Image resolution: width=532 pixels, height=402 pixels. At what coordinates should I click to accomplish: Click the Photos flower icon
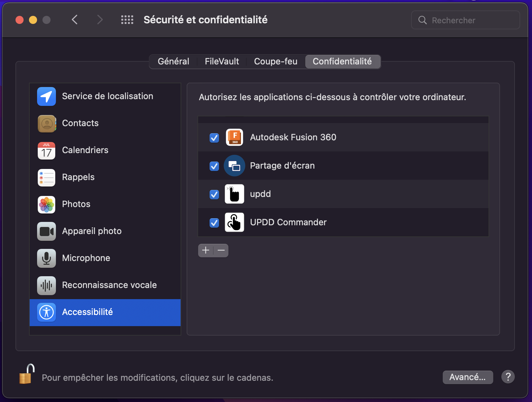click(46, 204)
